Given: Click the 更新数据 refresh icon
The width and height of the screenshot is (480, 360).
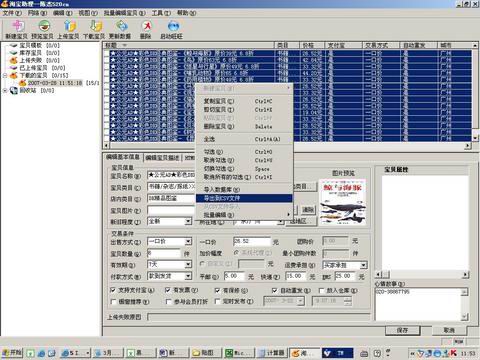Looking at the screenshot, I should click(120, 29).
